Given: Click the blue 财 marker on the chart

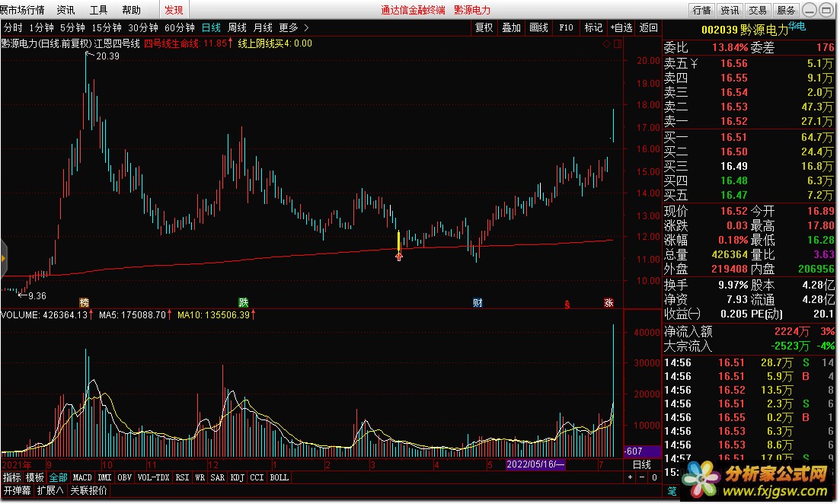Looking at the screenshot, I should tap(477, 302).
